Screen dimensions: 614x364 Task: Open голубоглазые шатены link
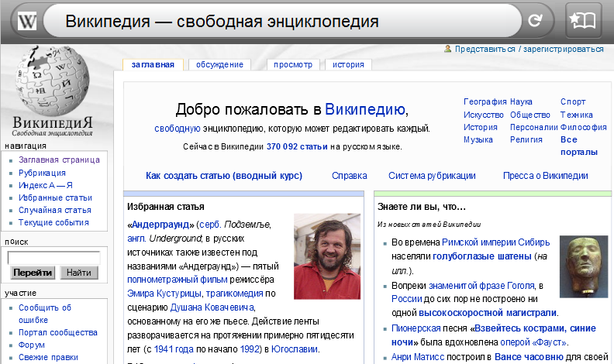pos(482,256)
